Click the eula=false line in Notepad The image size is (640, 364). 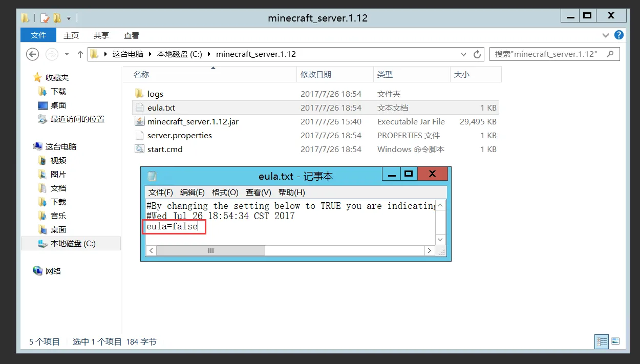[172, 226]
